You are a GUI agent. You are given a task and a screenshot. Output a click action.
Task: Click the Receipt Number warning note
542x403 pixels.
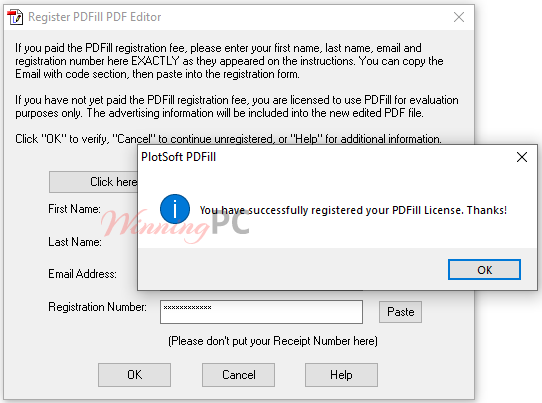(x=273, y=341)
